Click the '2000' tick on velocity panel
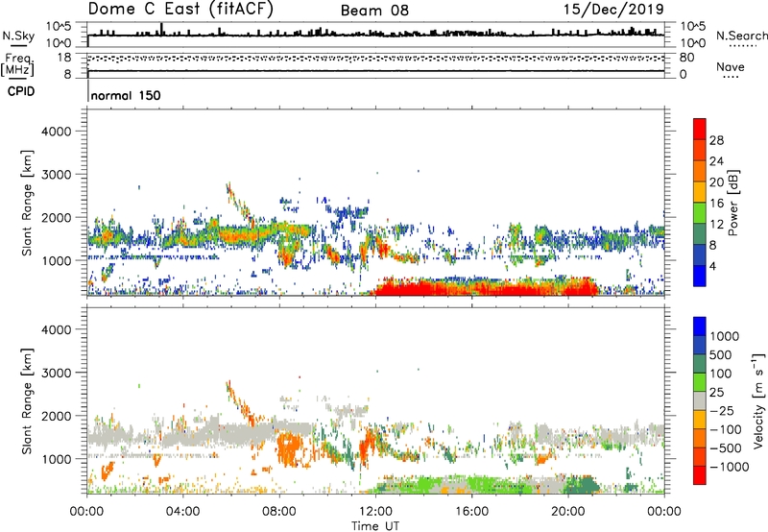This screenshot has width=768, height=532. (56, 416)
